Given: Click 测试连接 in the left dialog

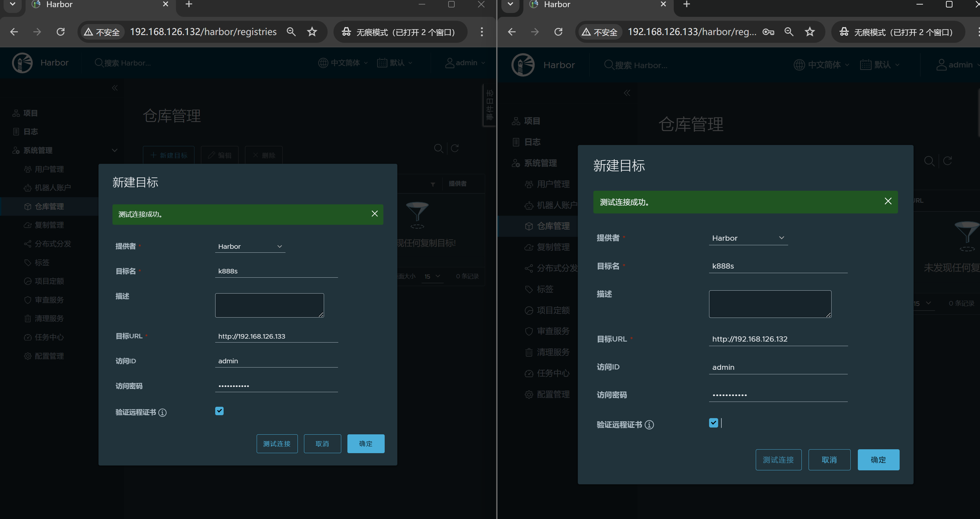Looking at the screenshot, I should tap(277, 444).
